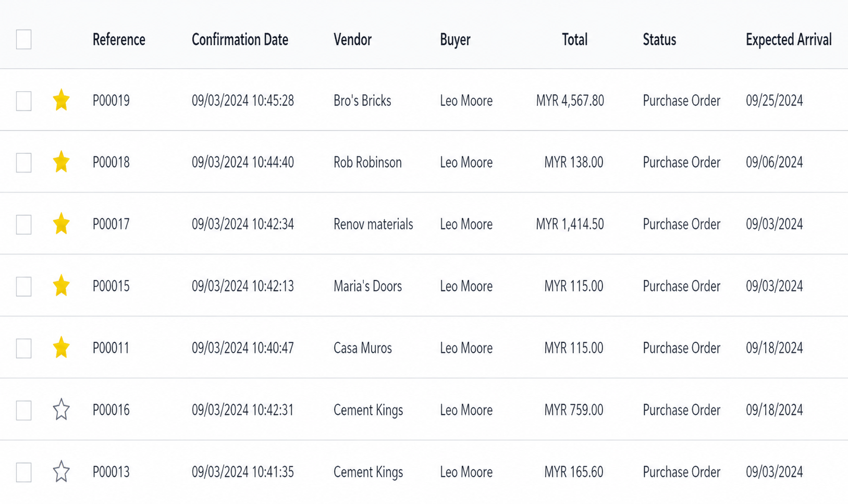Screen dimensions: 848x504
Task: Sort the list by Total column
Action: tap(574, 40)
